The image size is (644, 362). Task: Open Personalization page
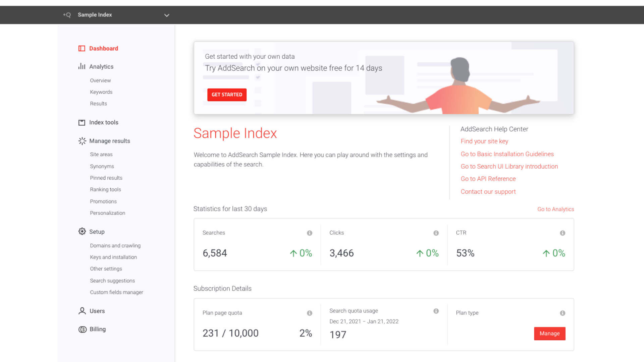(x=107, y=213)
